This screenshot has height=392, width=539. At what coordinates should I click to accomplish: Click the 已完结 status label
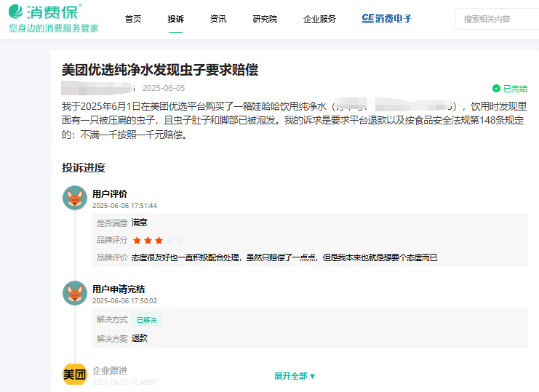pos(515,89)
